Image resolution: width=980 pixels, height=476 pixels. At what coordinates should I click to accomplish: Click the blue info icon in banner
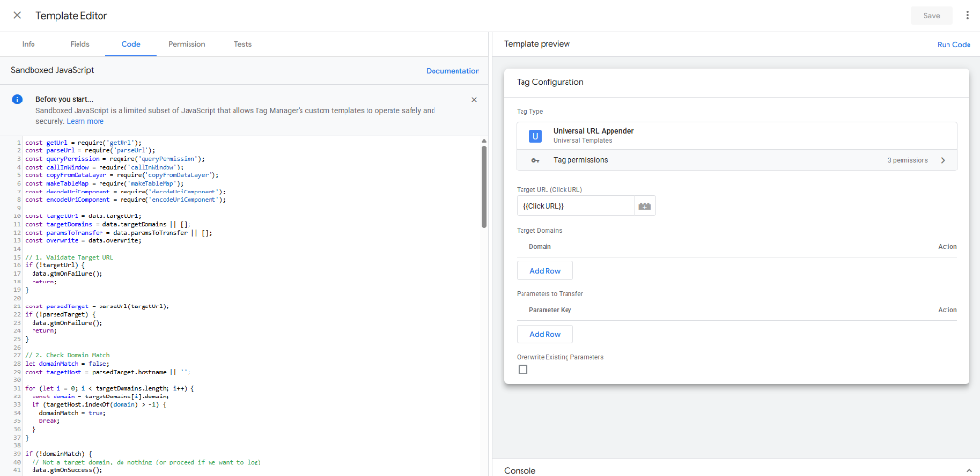17,100
